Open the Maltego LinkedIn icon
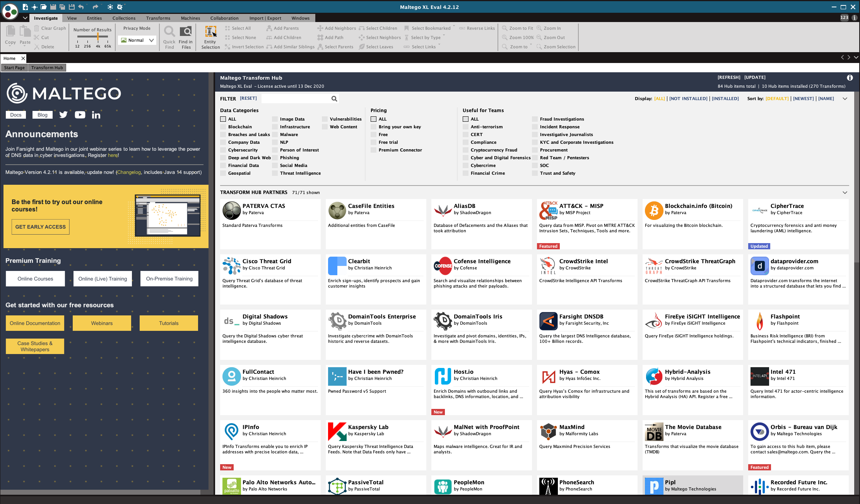The height and width of the screenshot is (504, 860). [96, 115]
